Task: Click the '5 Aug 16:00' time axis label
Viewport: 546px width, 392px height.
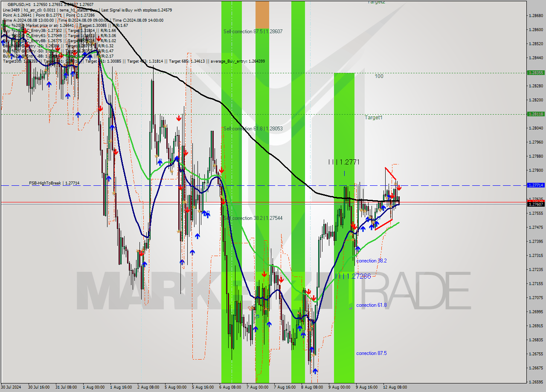Action: coord(203,387)
